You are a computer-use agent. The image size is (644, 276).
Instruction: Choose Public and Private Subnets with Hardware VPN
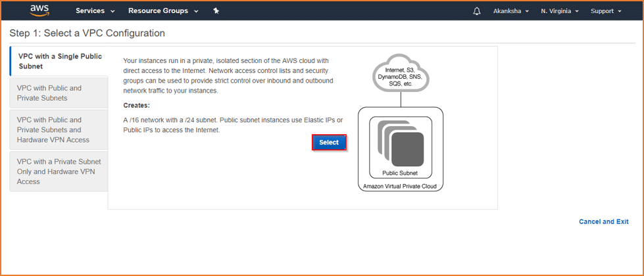pos(59,129)
